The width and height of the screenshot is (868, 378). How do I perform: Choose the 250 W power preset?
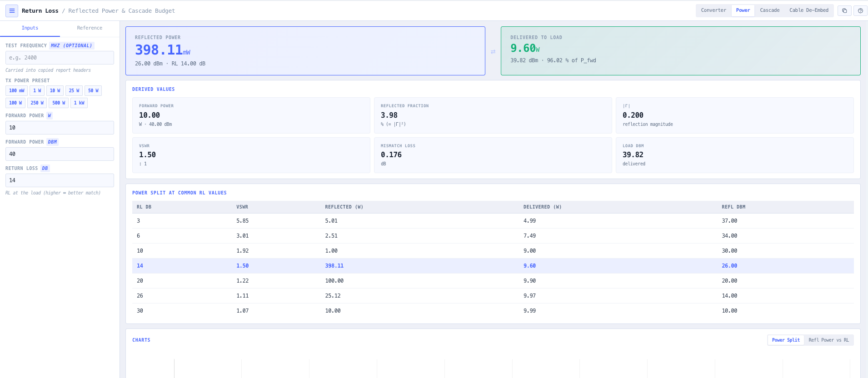[x=37, y=103]
